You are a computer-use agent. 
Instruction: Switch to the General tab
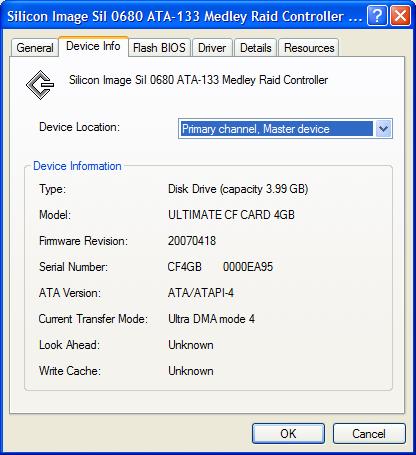pos(35,48)
